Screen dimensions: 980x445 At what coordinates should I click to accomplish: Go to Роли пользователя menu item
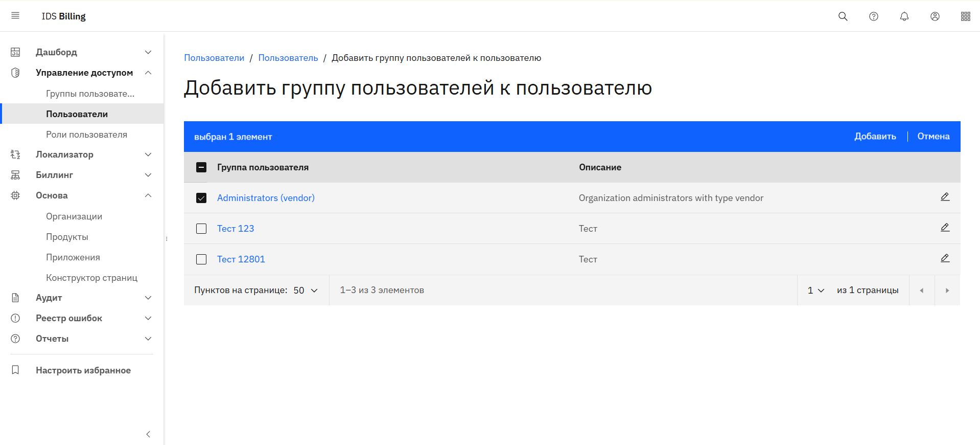(x=86, y=135)
